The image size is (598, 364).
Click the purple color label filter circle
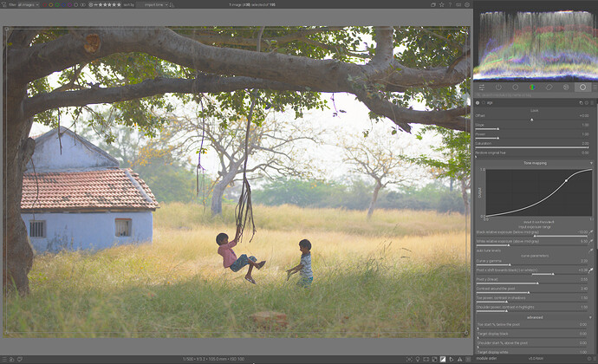70,4
